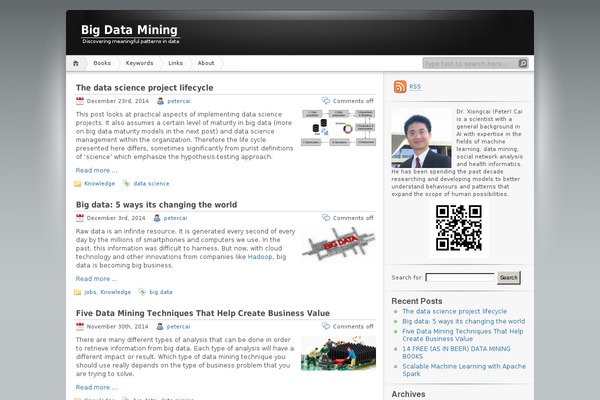This screenshot has height=400, width=600.
Task: Focus the 'Type text to search here' field
Action: (x=471, y=64)
